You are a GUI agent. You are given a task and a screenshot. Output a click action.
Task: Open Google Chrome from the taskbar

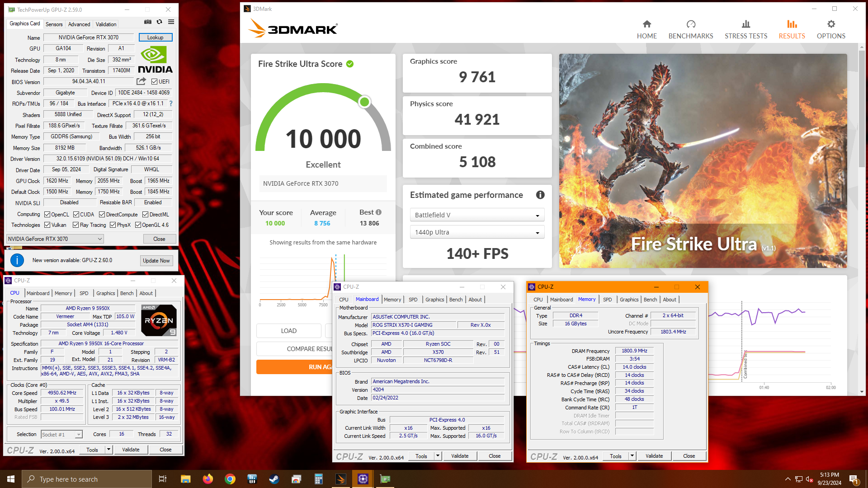point(230,479)
